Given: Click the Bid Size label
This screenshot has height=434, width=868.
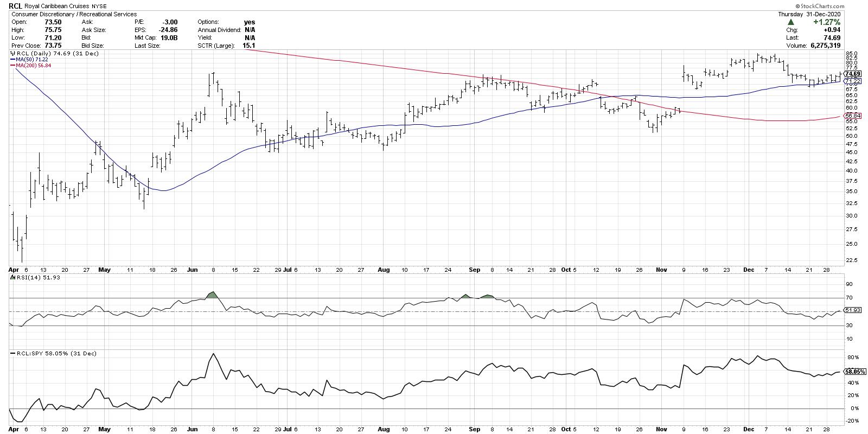Looking at the screenshot, I should pos(92,46).
